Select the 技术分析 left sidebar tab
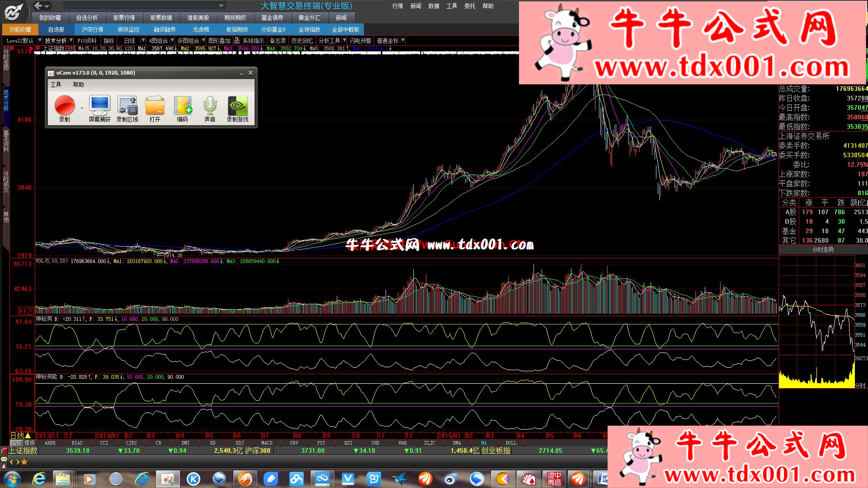The image size is (868, 488). pyautogui.click(x=6, y=100)
